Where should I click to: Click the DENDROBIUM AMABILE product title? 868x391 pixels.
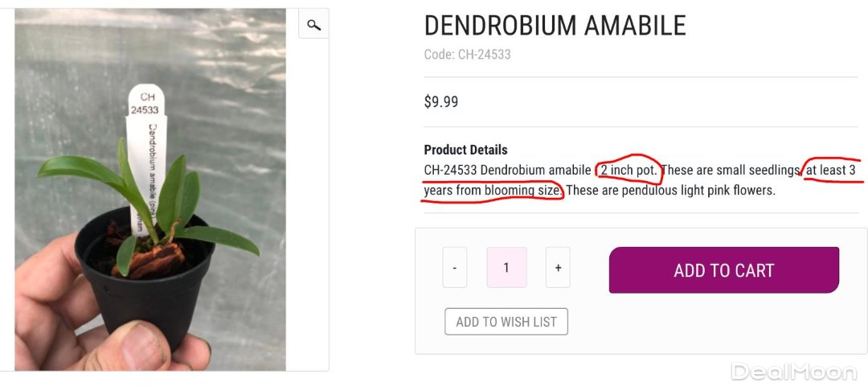[555, 26]
